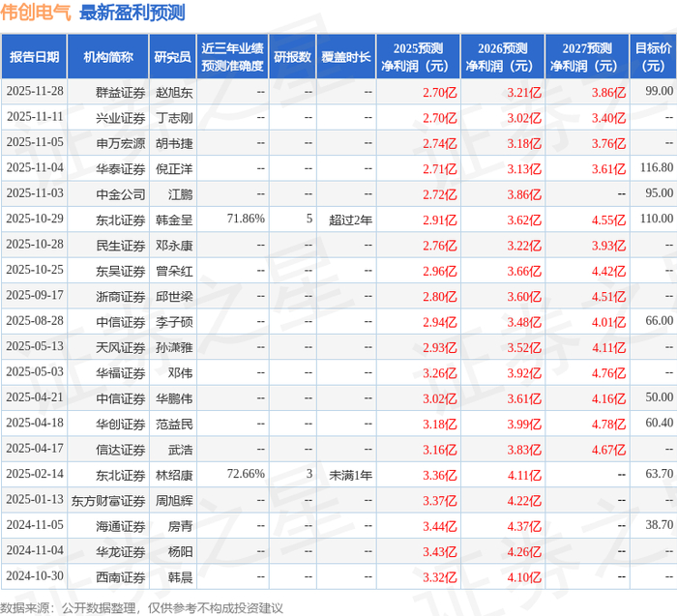This screenshot has width=677, height=616.
Task: Click target price 50.00
Action: click(660, 397)
